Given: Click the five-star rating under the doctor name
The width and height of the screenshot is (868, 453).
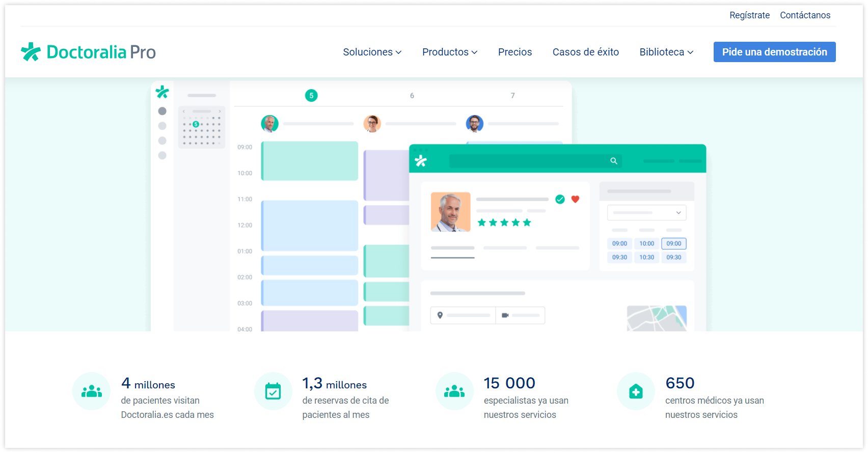Looking at the screenshot, I should [504, 222].
